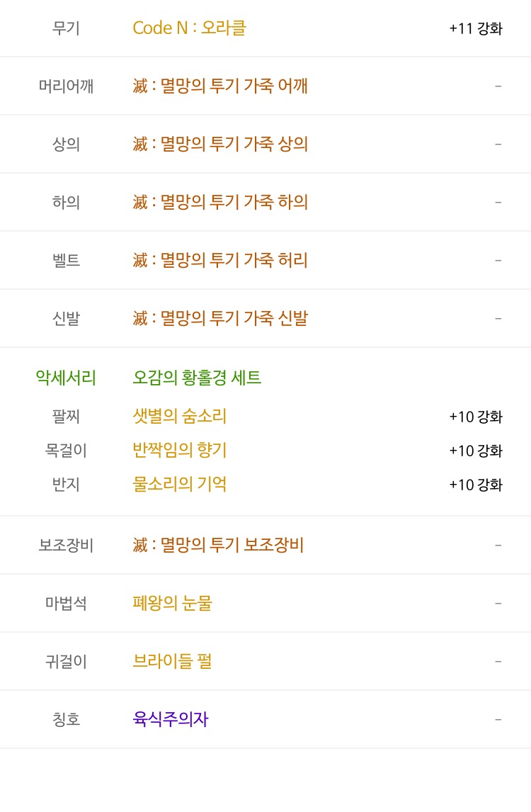
Task: Click the 브라이들 펄 earring item
Action: click(172, 662)
